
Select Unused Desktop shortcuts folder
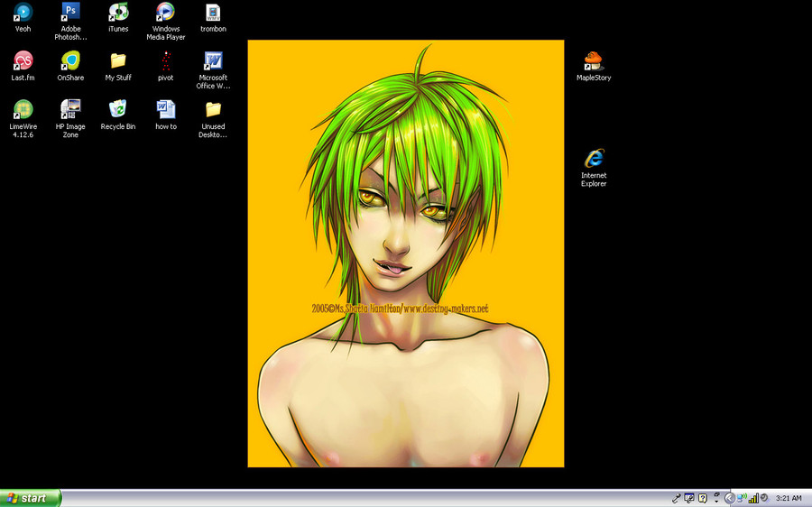pos(213,118)
